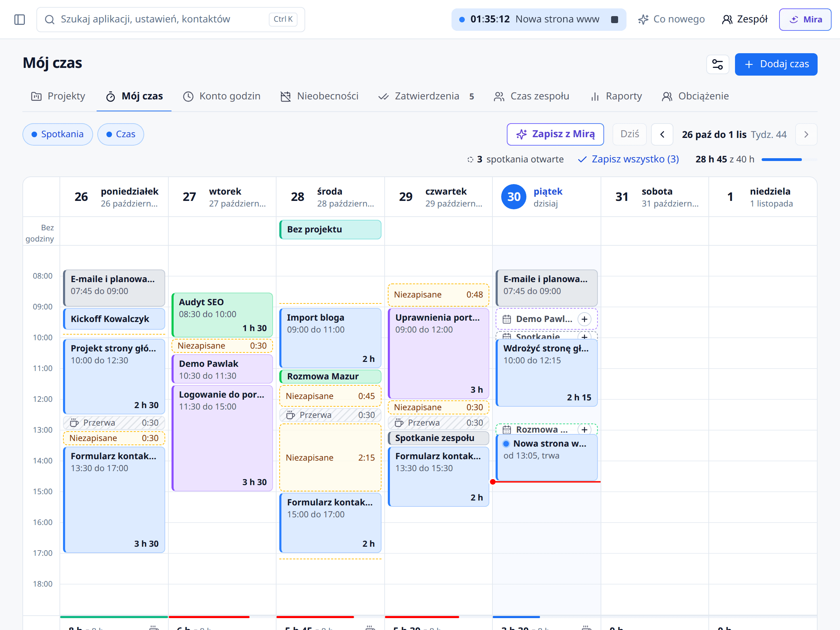
Task: Add the Demo Pawl... meeting with plus
Action: pyautogui.click(x=584, y=319)
